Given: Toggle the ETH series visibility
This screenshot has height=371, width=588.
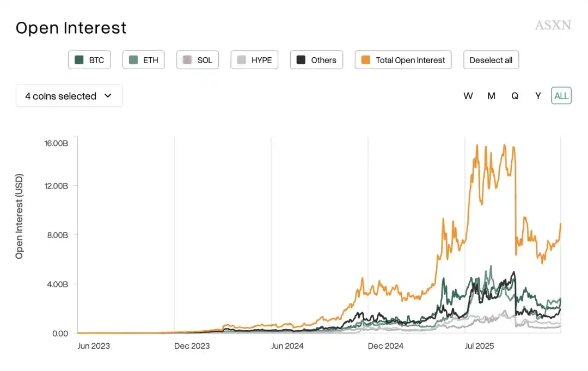Looking at the screenshot, I should [143, 60].
